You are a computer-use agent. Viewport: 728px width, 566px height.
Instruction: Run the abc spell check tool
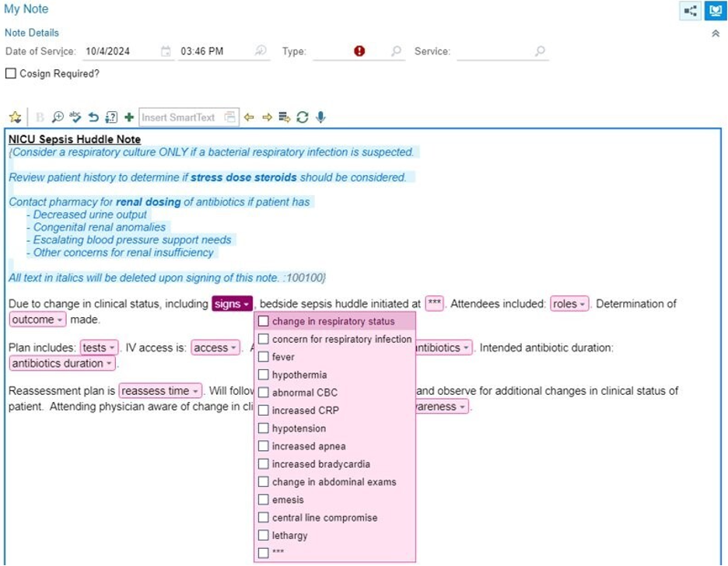tap(75, 117)
